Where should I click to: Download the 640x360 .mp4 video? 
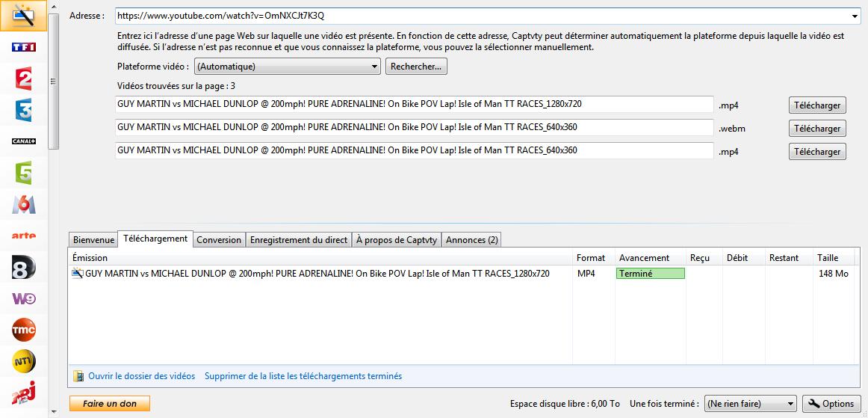pyautogui.click(x=817, y=152)
